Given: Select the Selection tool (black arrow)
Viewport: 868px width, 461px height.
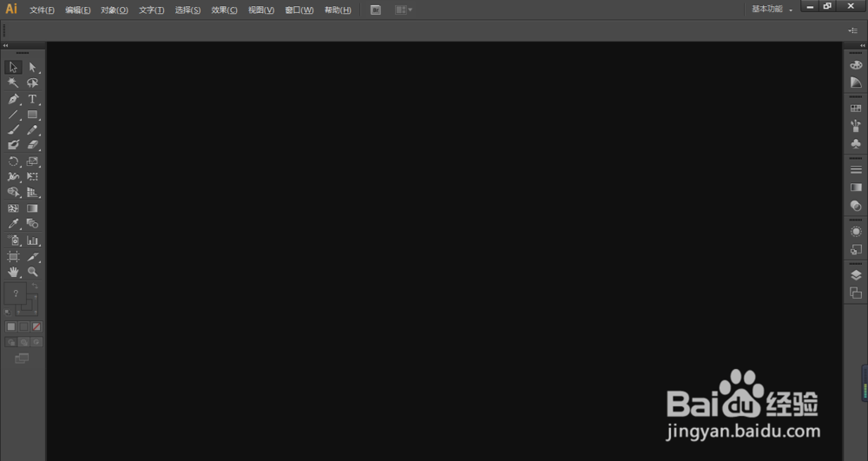Looking at the screenshot, I should coord(13,68).
